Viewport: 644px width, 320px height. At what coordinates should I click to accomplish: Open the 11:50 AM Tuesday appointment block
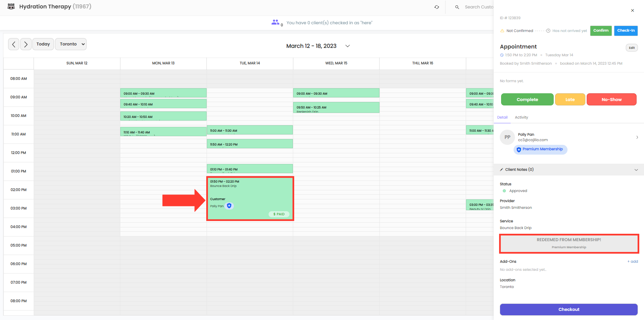point(249,144)
